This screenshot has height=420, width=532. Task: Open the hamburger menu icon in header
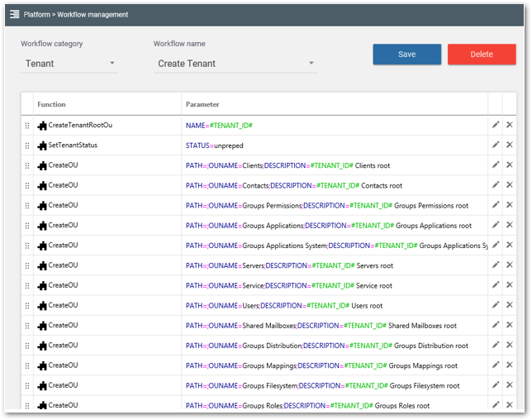15,14
